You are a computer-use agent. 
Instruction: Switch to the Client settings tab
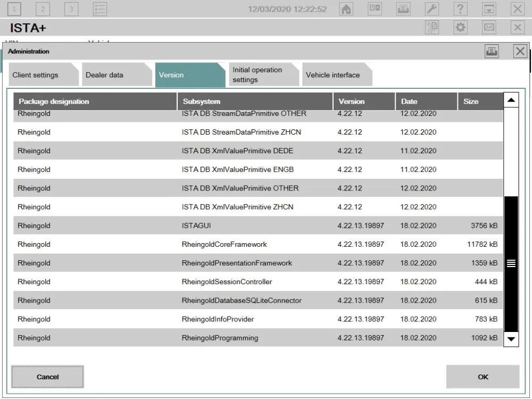tap(36, 75)
